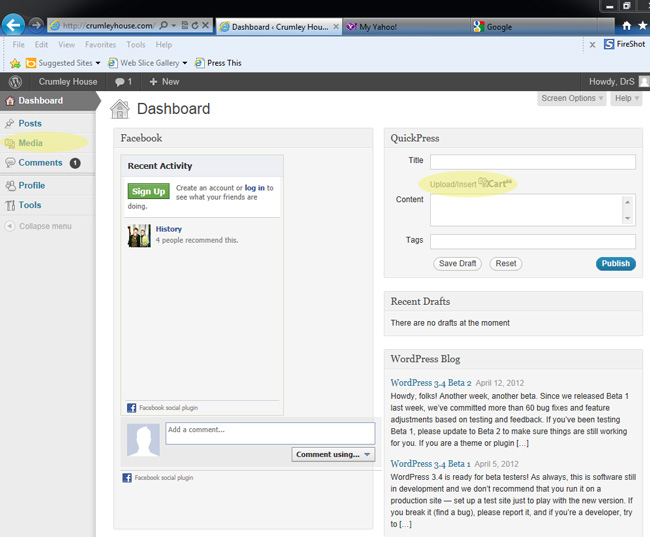This screenshot has width=650, height=537.
Task: Click the Add a comment... text box
Action: click(270, 433)
